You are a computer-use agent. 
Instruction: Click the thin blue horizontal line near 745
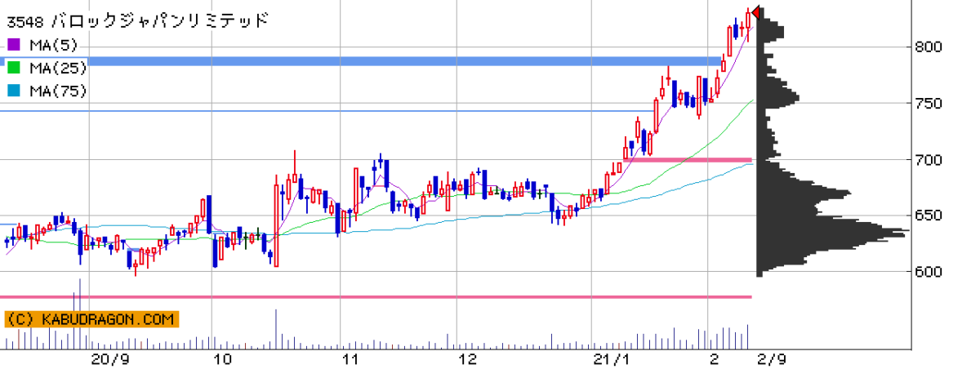[327, 111]
